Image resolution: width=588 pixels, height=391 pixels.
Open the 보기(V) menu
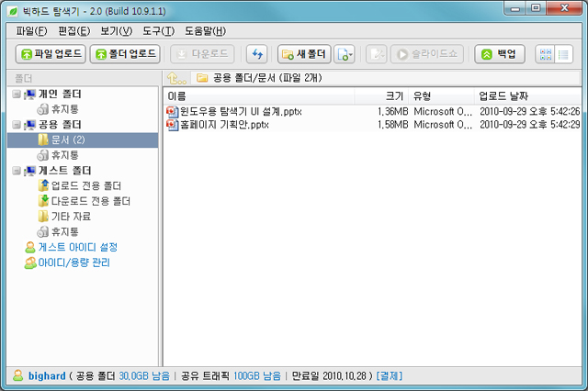point(117,31)
